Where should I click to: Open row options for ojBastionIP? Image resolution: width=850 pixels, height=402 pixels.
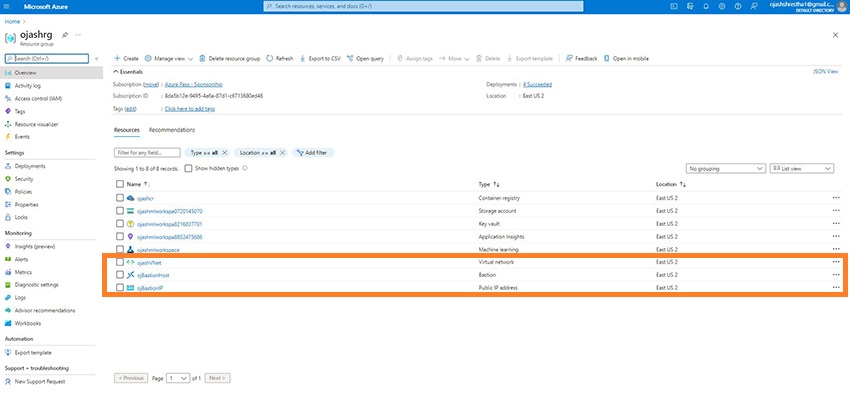click(x=835, y=288)
